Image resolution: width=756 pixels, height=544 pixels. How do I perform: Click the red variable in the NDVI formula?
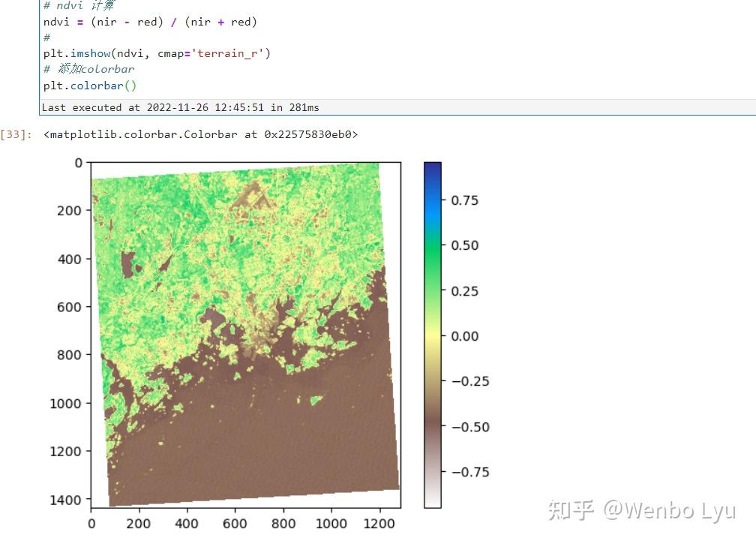pos(148,22)
